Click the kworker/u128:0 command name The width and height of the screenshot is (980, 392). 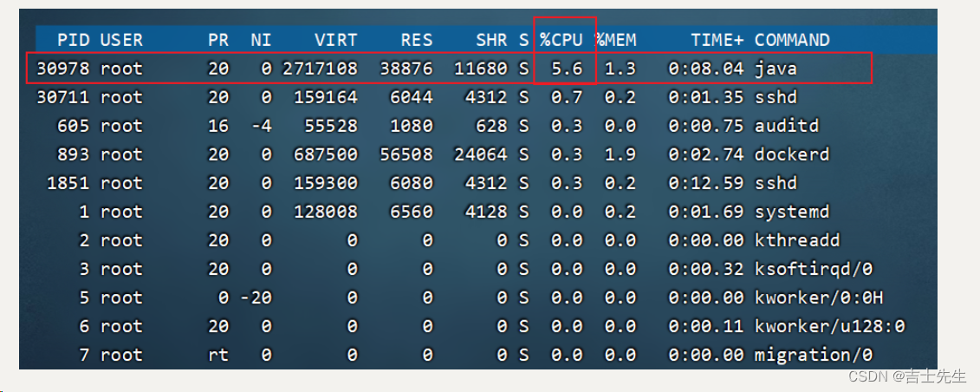coord(829,326)
